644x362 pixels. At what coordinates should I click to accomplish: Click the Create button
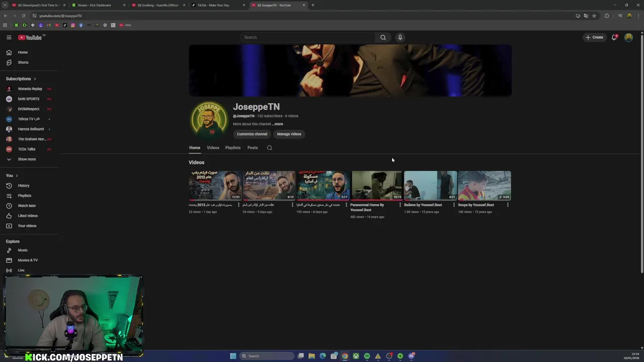point(594,37)
